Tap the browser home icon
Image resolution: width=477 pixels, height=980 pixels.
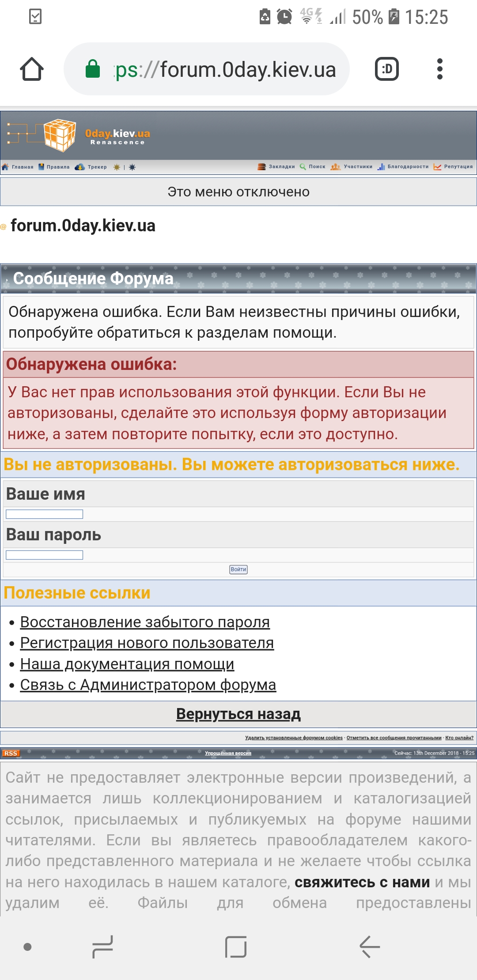pos(32,69)
